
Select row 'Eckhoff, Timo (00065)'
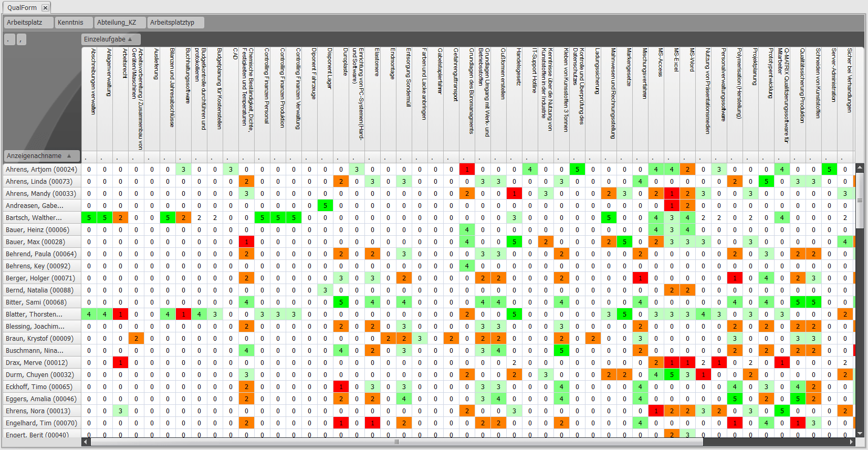tap(42, 387)
